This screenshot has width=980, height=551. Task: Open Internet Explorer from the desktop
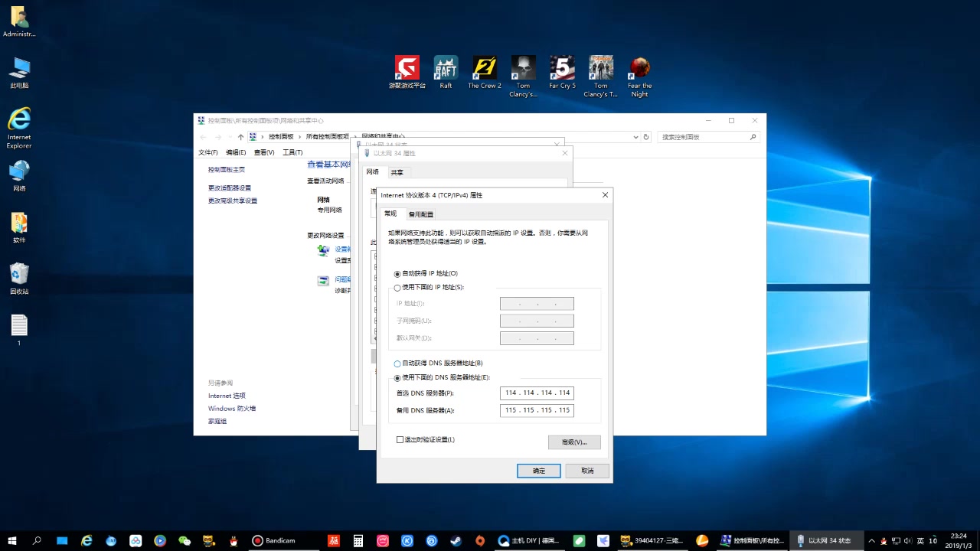point(18,122)
